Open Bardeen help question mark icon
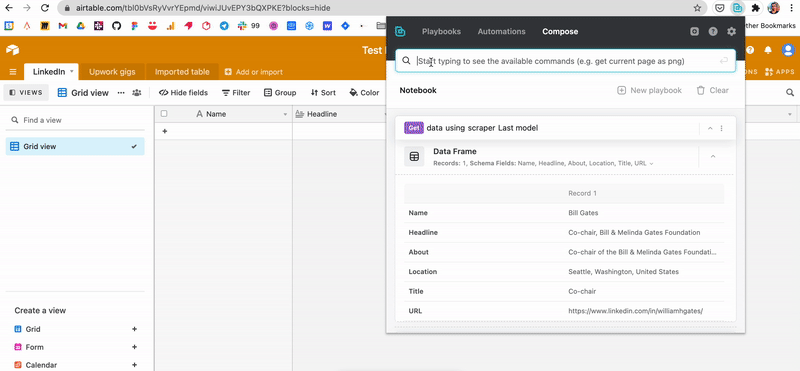 pyautogui.click(x=713, y=32)
